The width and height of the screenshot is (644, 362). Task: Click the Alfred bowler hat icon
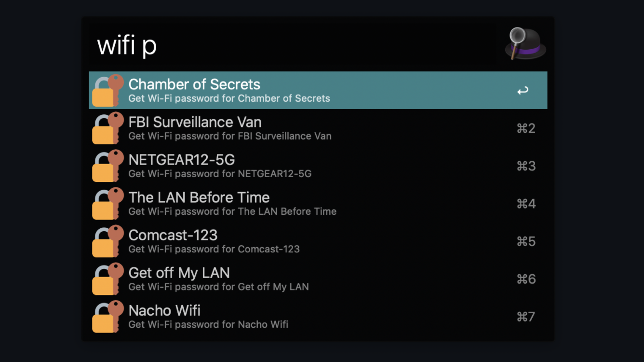point(525,44)
